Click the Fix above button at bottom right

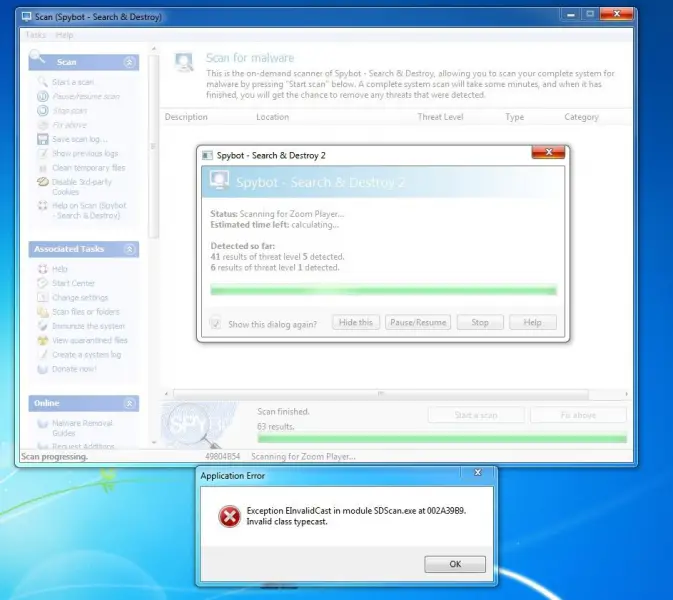[578, 415]
